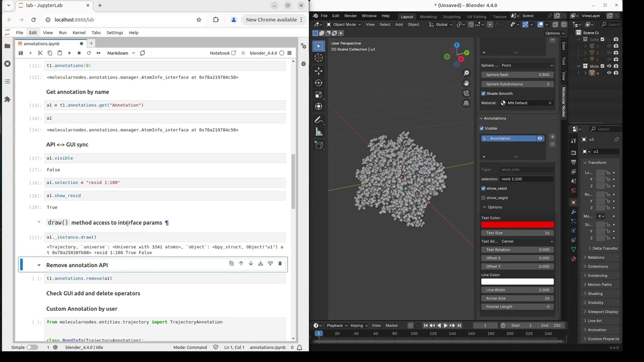Select the Blender Rotate tool

tap(318, 82)
